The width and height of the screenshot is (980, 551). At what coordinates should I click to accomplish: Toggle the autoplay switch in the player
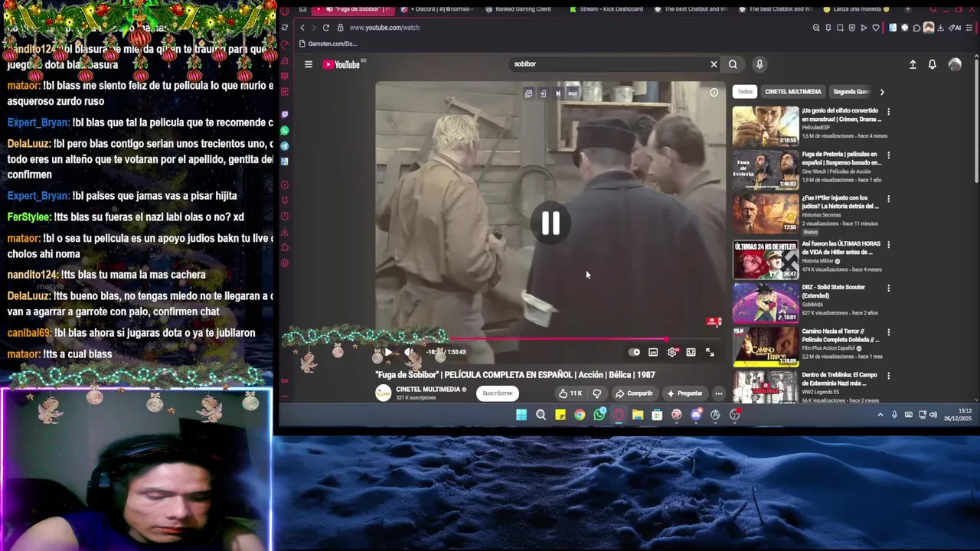coord(634,352)
